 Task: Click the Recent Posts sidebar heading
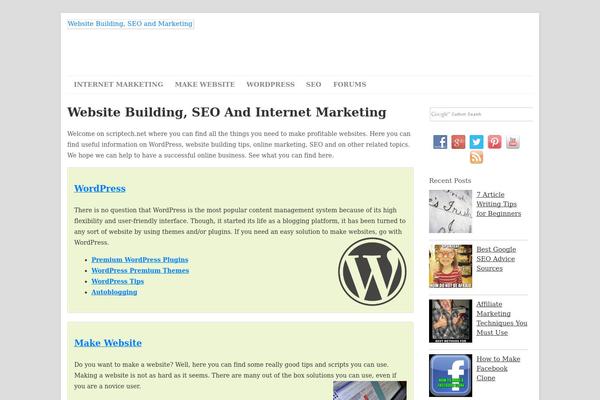(x=450, y=181)
